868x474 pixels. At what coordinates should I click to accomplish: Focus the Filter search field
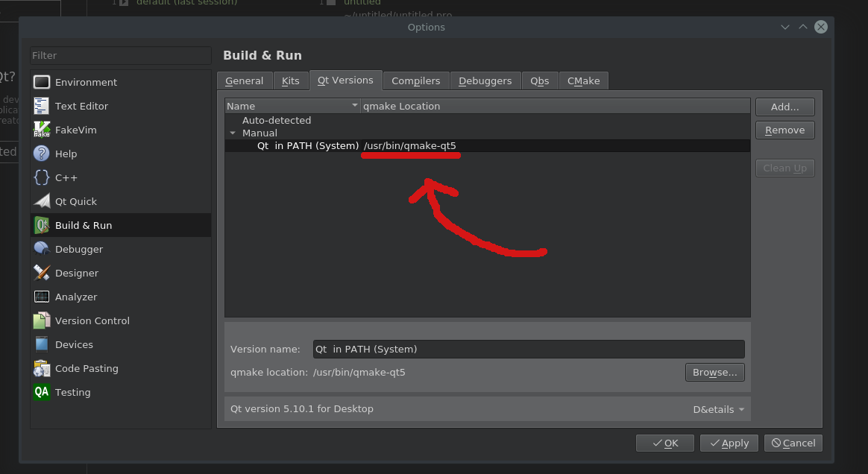121,55
